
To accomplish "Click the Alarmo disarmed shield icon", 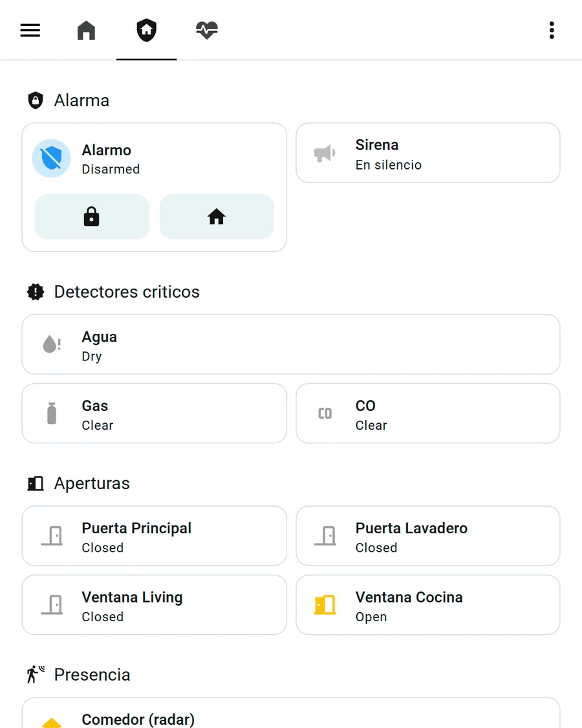I will [x=52, y=159].
